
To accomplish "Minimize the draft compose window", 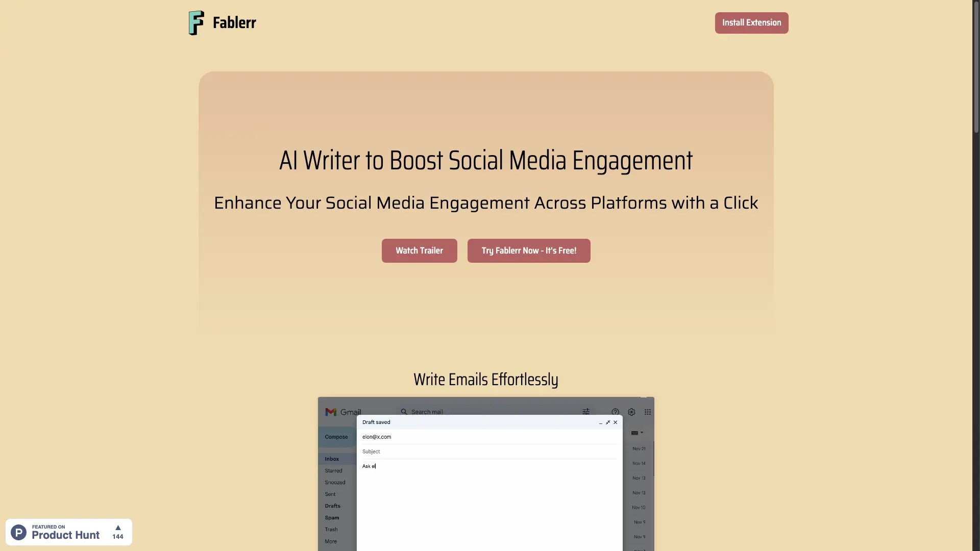I will click(x=601, y=422).
